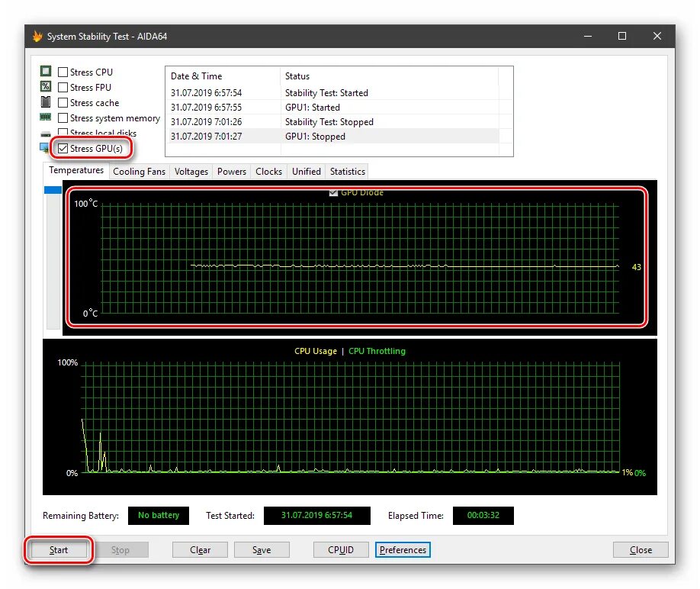Click the CPU chip icon beside Stress CPU
Viewport: 700px width, 589px height.
click(46, 71)
